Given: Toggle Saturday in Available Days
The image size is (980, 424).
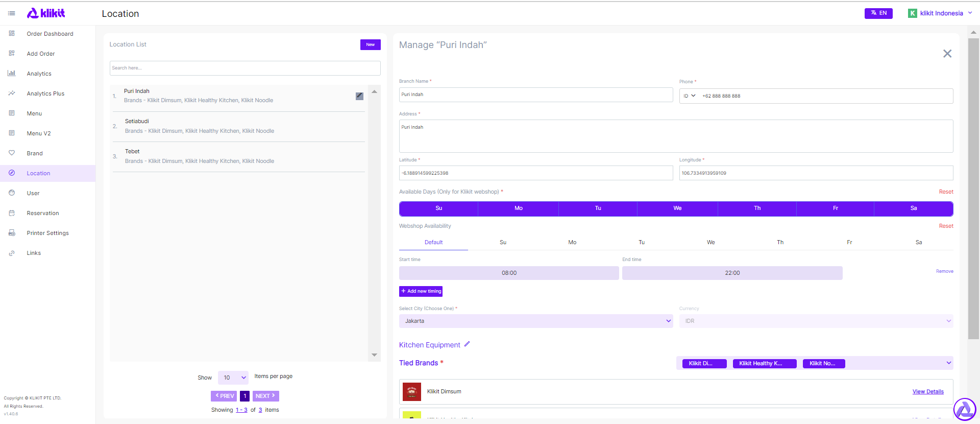Looking at the screenshot, I should click(x=913, y=208).
